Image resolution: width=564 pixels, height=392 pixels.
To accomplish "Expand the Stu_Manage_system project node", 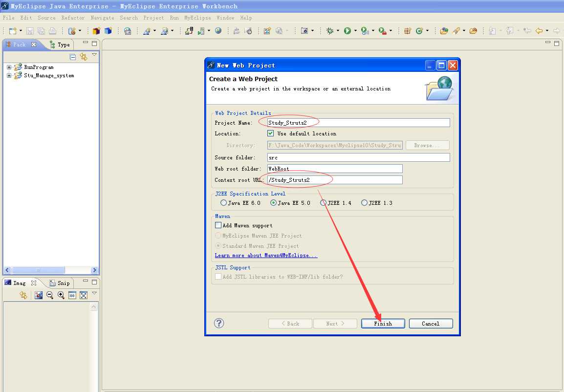I will [9, 76].
